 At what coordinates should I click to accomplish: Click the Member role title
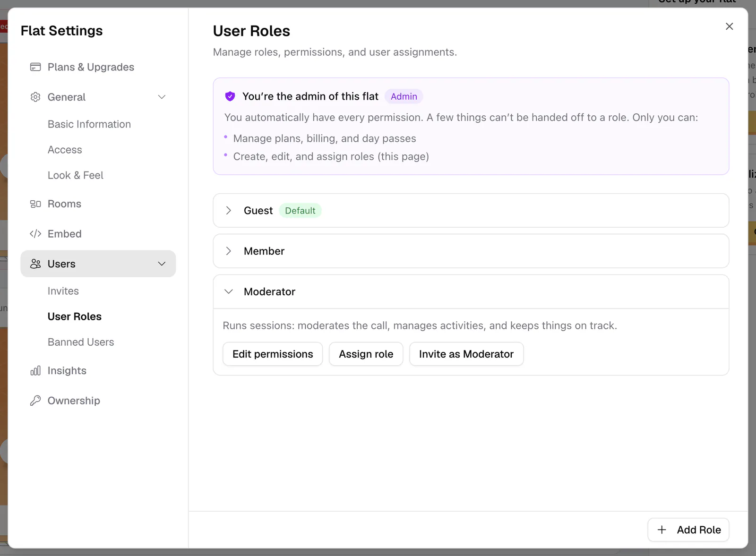264,251
